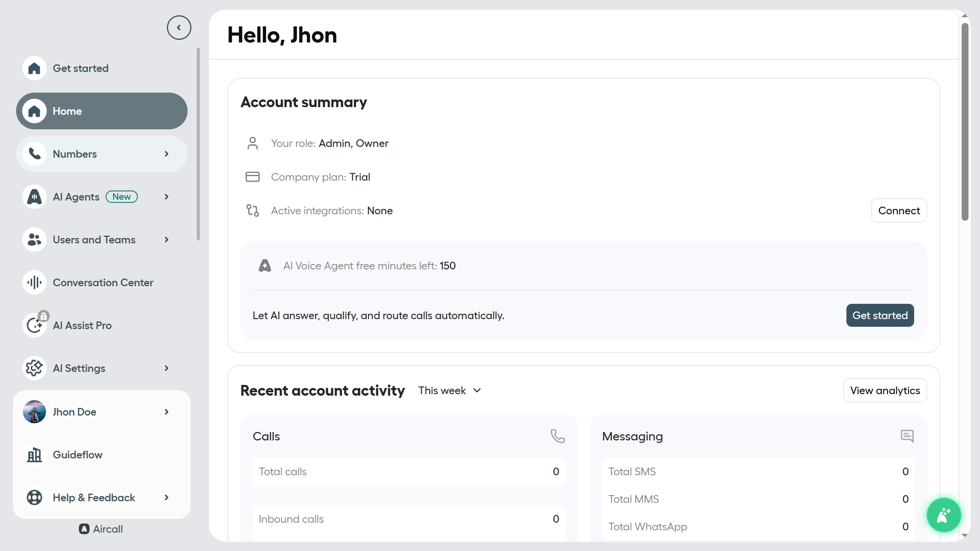Click the scroll up arrow at page top
This screenshot has width=980, height=551.
(965, 16)
